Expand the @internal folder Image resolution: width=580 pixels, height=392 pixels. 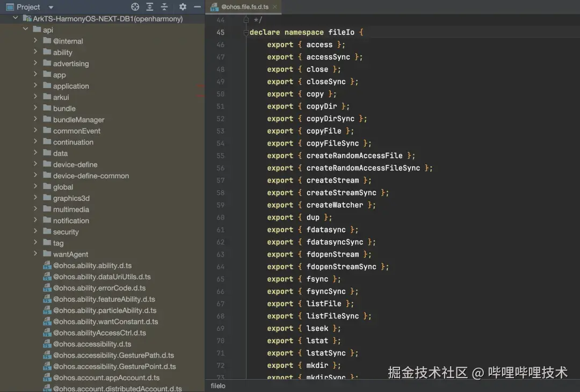point(35,40)
